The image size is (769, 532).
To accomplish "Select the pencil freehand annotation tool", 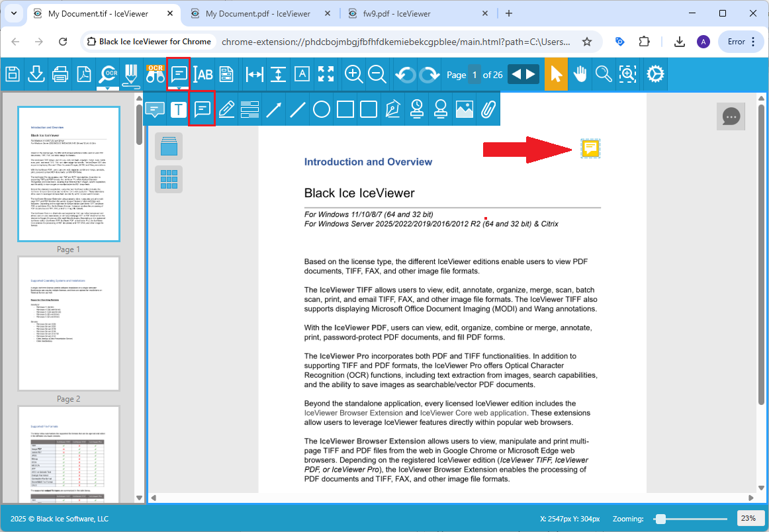I will coord(226,109).
